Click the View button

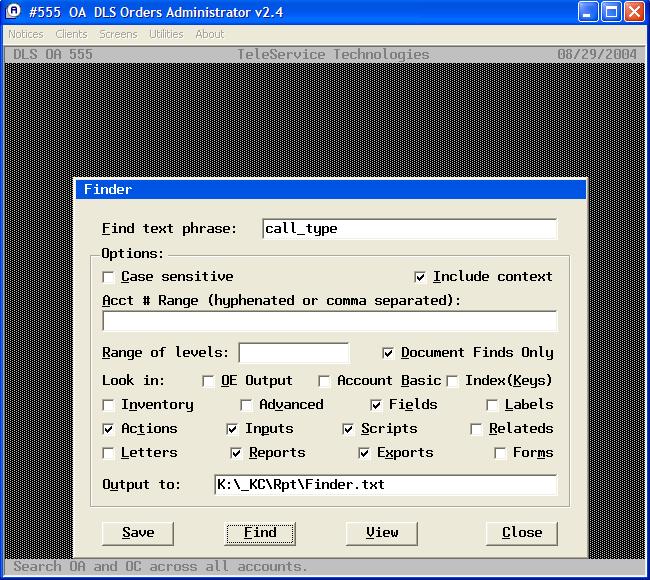[x=382, y=533]
